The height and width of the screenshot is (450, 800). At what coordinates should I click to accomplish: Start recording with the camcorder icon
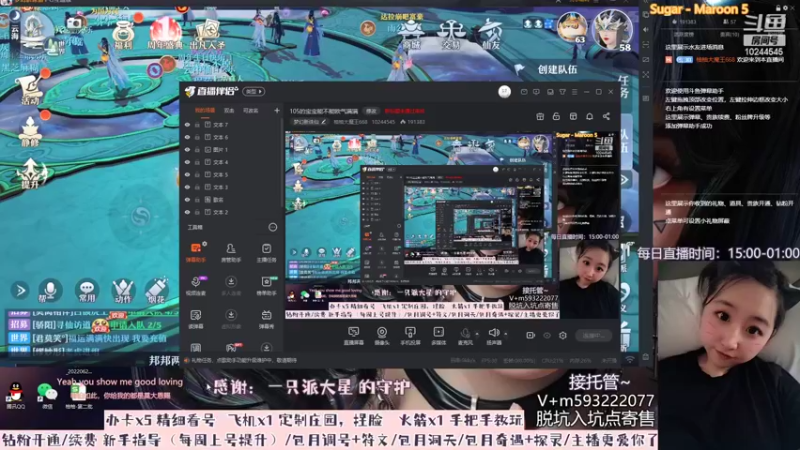coord(531,335)
